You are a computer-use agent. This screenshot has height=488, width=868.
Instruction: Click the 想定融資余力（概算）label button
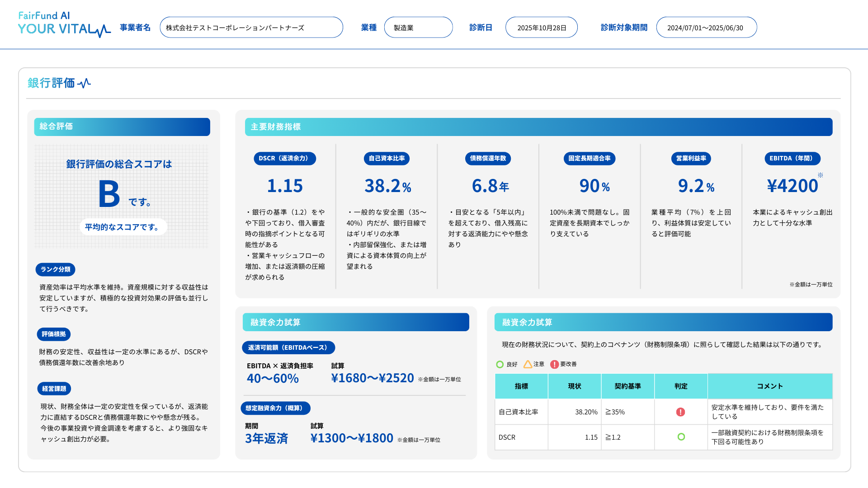tap(276, 408)
